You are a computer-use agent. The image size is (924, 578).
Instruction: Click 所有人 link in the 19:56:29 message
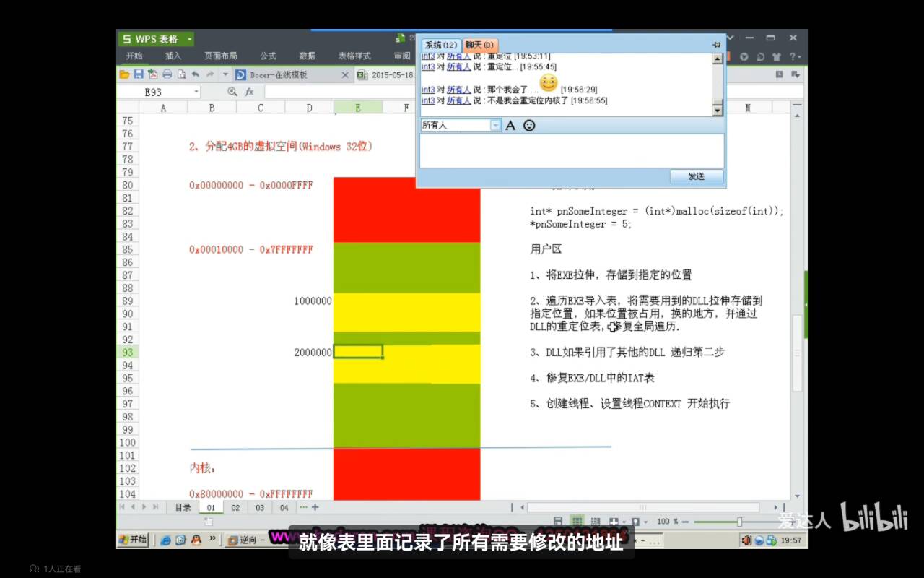[458, 90]
